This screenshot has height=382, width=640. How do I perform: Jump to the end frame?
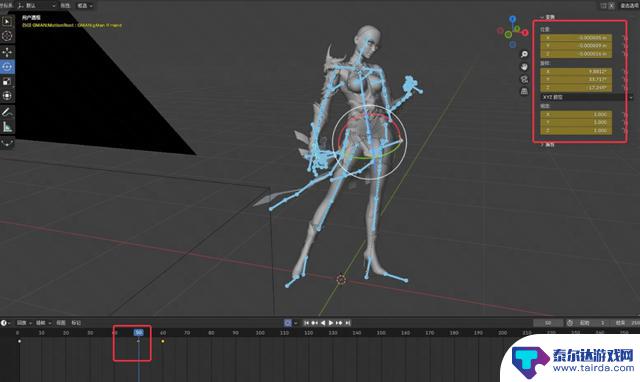tap(347, 323)
